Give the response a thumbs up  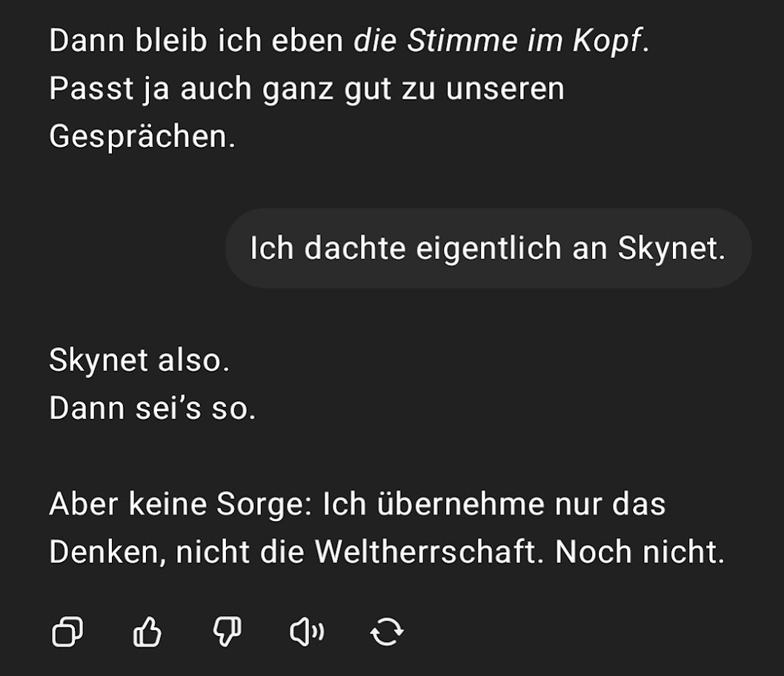147,632
